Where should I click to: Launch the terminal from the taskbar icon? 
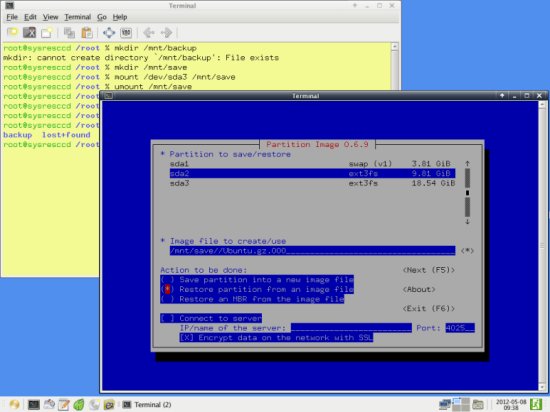(x=34, y=405)
